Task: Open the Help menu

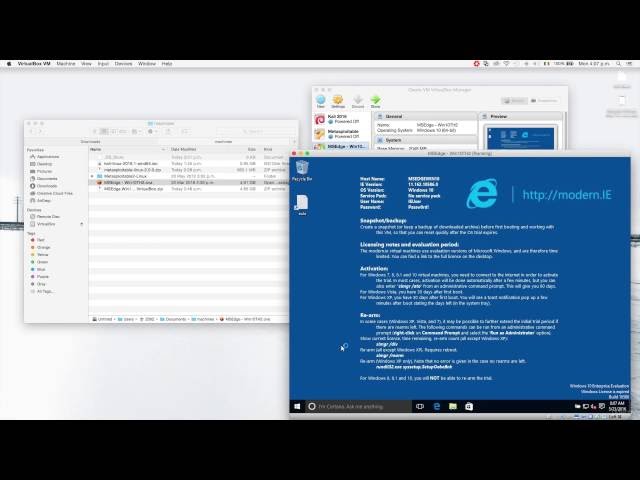Action: point(167,64)
